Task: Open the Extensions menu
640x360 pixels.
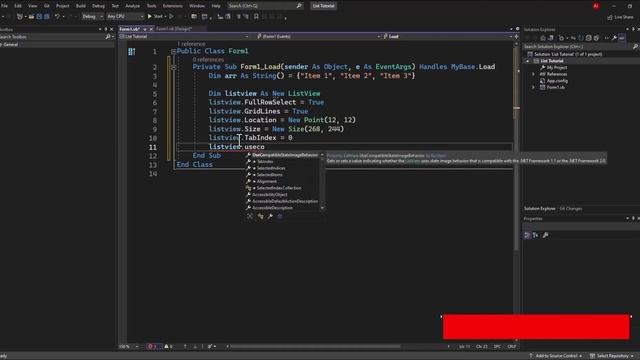Action: point(173,6)
